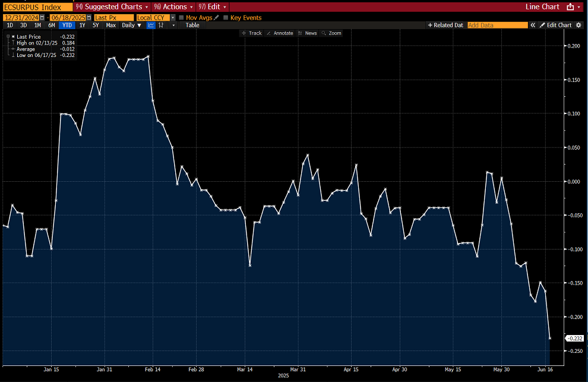Click the 12/31/2024 start date field
The width and height of the screenshot is (588, 382).
point(21,18)
